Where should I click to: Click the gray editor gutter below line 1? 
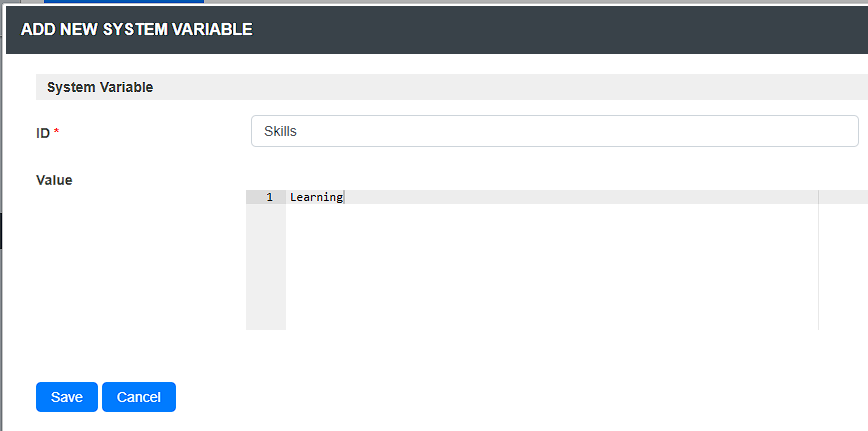tap(266, 270)
